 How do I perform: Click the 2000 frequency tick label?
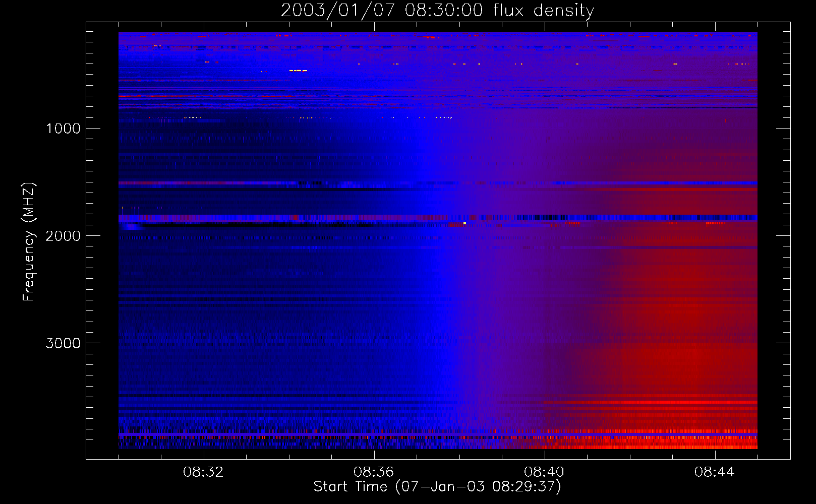click(x=63, y=236)
